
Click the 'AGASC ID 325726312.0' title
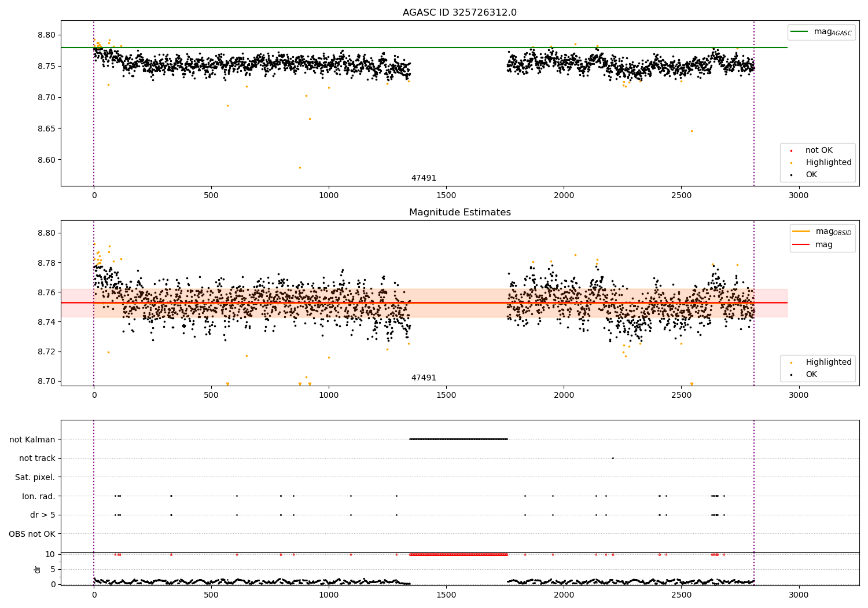coord(459,13)
